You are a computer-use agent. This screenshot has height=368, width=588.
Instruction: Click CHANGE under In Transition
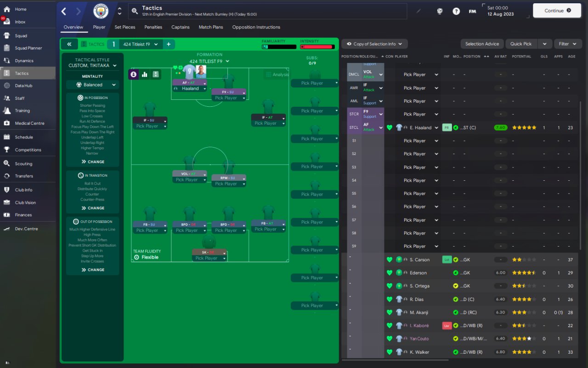(93, 208)
